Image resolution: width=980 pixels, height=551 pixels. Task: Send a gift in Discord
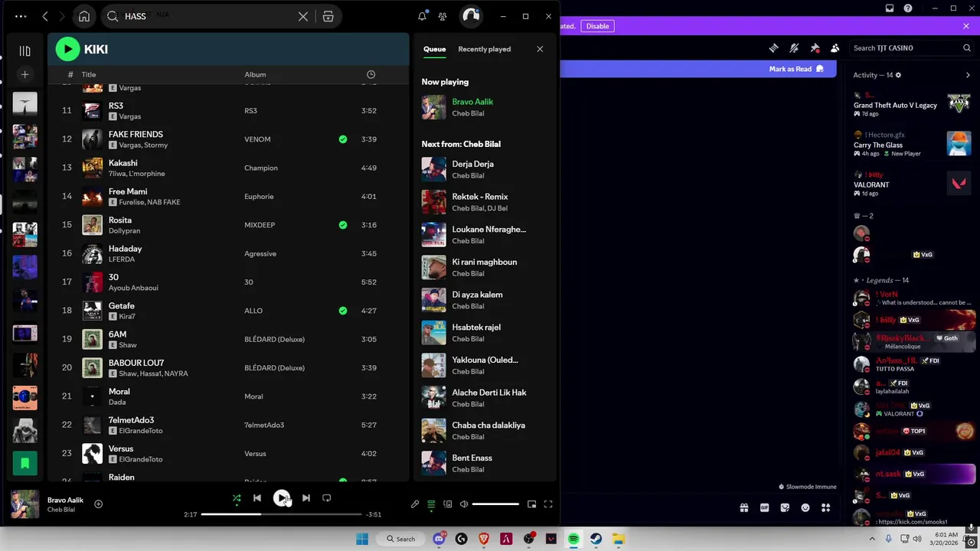click(x=743, y=507)
